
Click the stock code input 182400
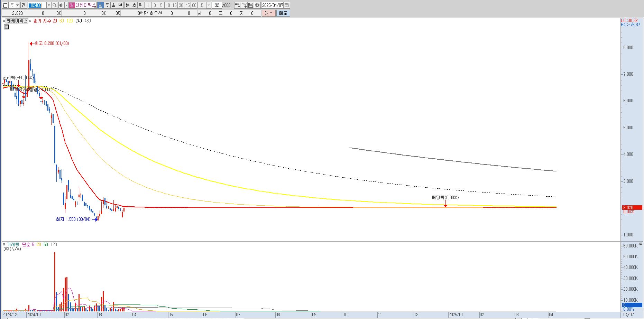[37, 5]
